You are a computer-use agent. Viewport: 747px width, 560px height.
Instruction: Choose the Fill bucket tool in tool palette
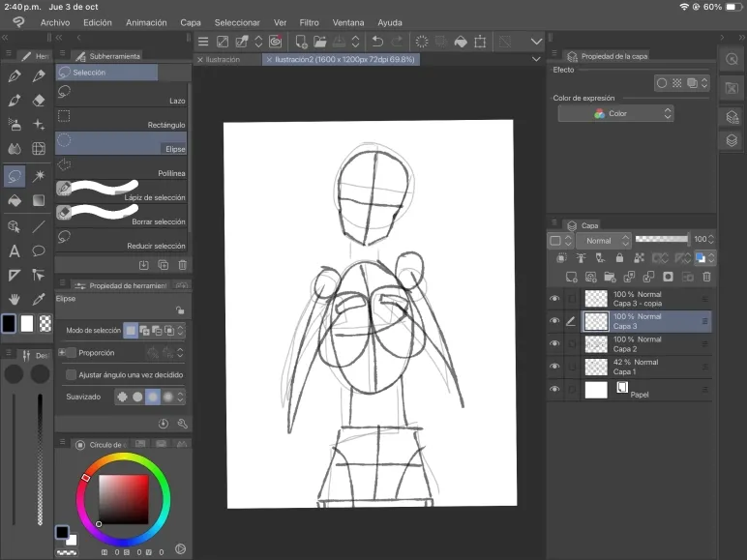15,200
